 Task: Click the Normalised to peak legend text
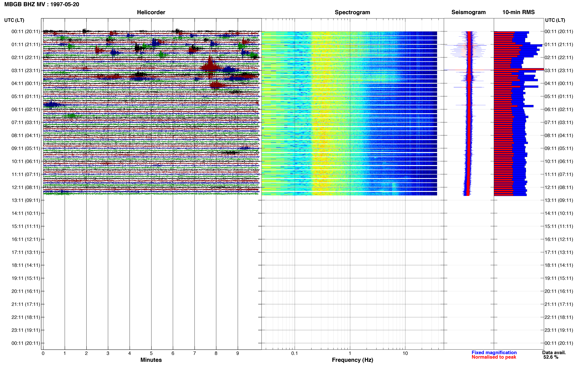point(494,357)
